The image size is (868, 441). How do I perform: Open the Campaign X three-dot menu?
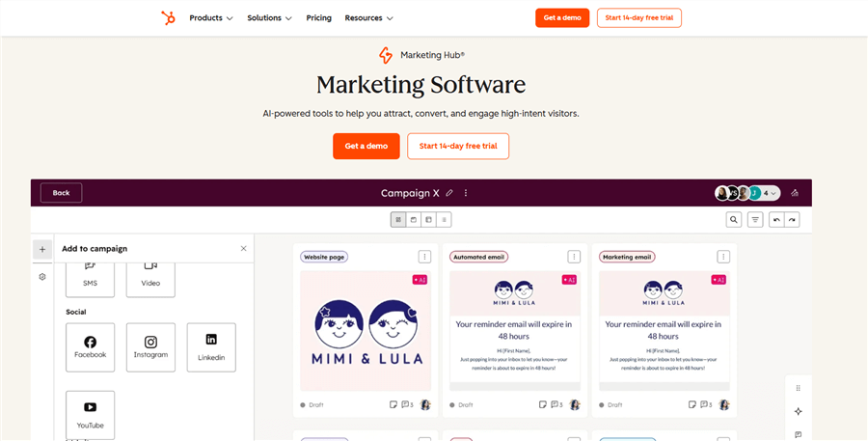pos(466,193)
